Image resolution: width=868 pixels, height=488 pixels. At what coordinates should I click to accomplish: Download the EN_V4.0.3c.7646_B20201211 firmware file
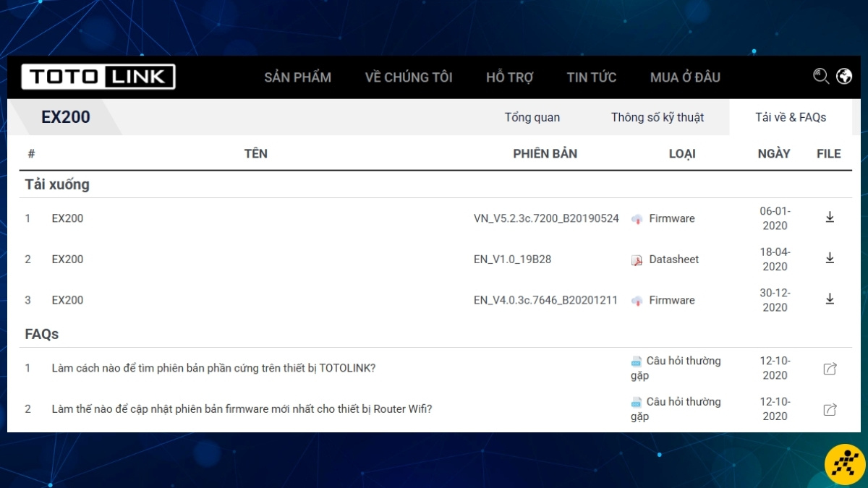point(830,299)
